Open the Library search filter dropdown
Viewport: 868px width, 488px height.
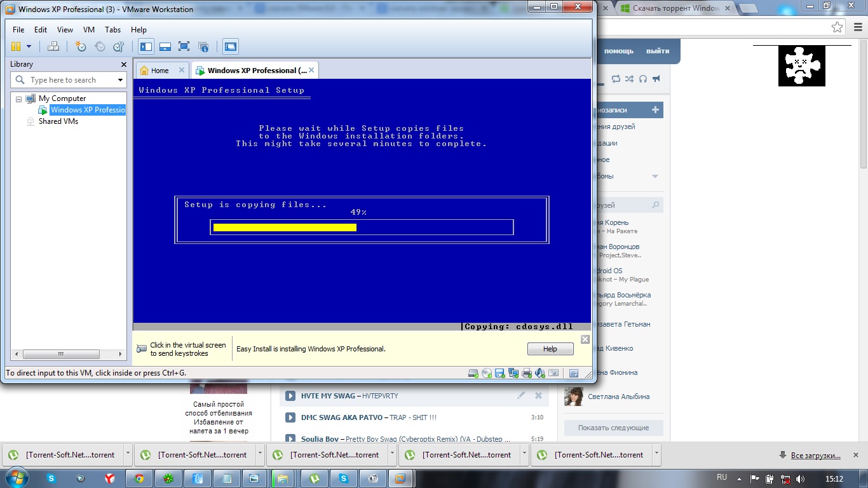(120, 80)
